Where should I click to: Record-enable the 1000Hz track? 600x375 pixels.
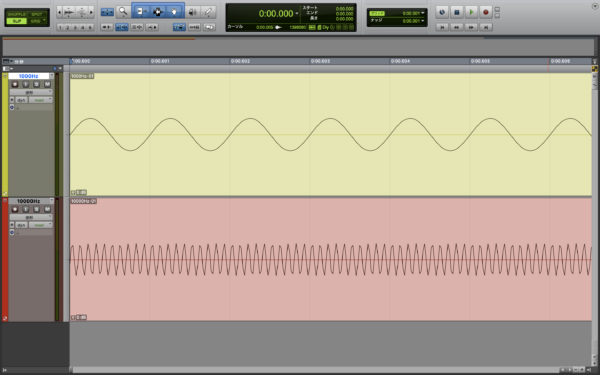(x=15, y=84)
